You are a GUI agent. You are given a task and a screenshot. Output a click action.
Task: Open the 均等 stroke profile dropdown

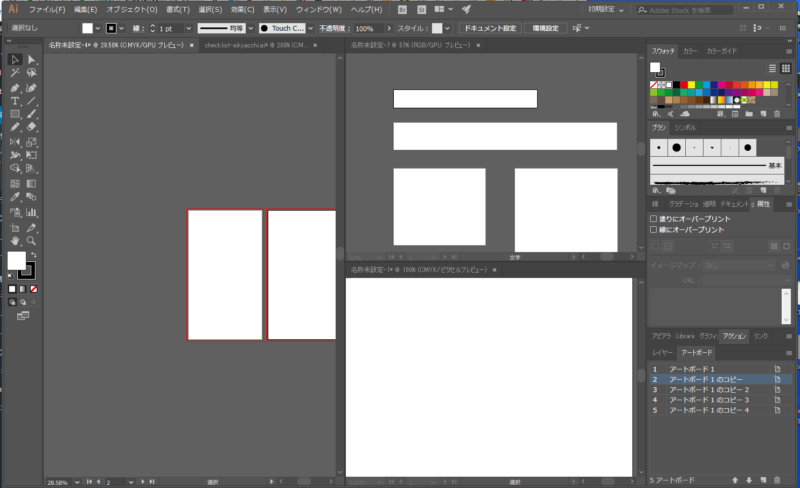pyautogui.click(x=251, y=29)
